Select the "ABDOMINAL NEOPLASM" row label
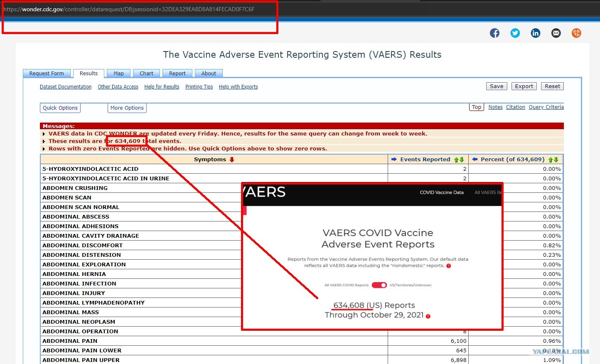This screenshot has height=364, width=600. coord(79,322)
